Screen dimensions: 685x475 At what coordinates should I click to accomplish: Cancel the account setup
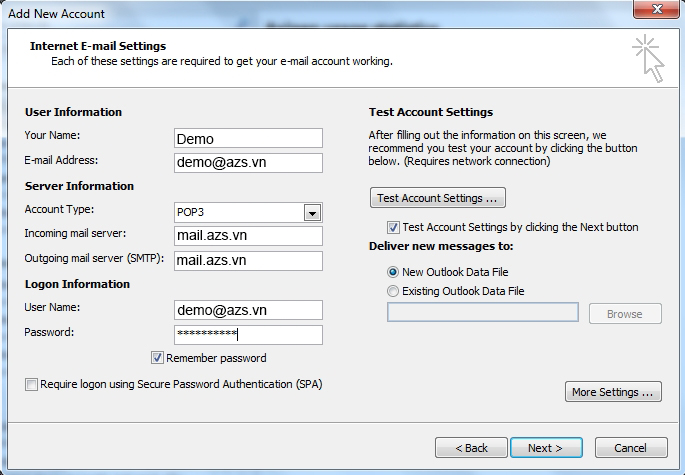point(631,447)
